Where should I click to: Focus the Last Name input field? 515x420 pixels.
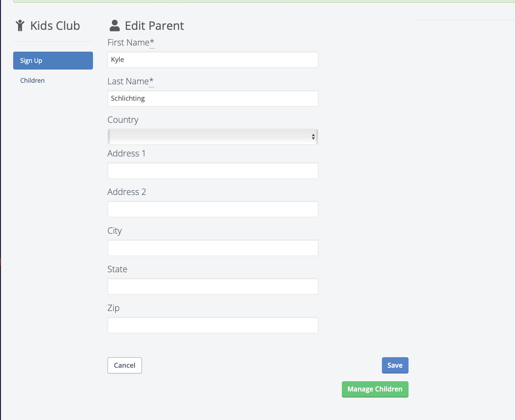pyautogui.click(x=212, y=98)
